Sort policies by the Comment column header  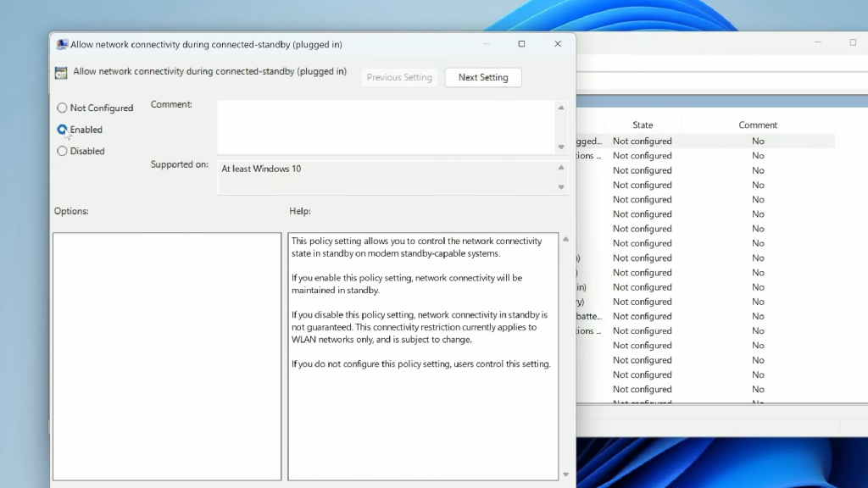tap(757, 124)
